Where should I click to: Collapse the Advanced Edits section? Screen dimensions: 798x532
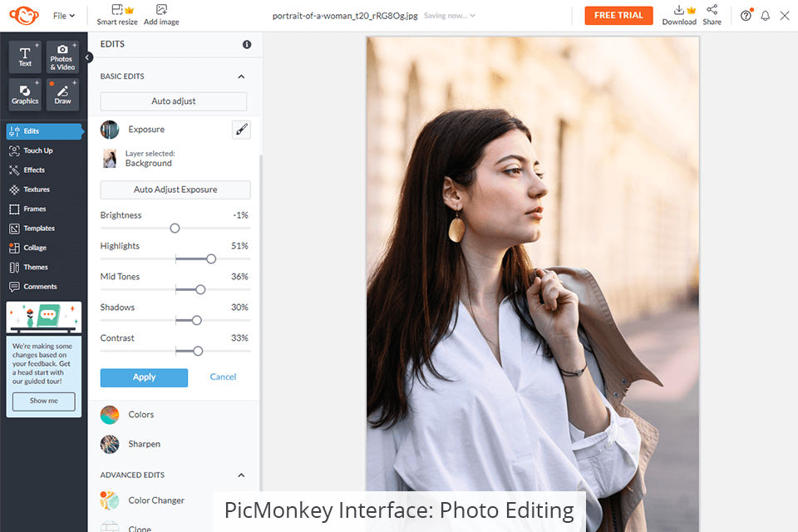pyautogui.click(x=241, y=475)
